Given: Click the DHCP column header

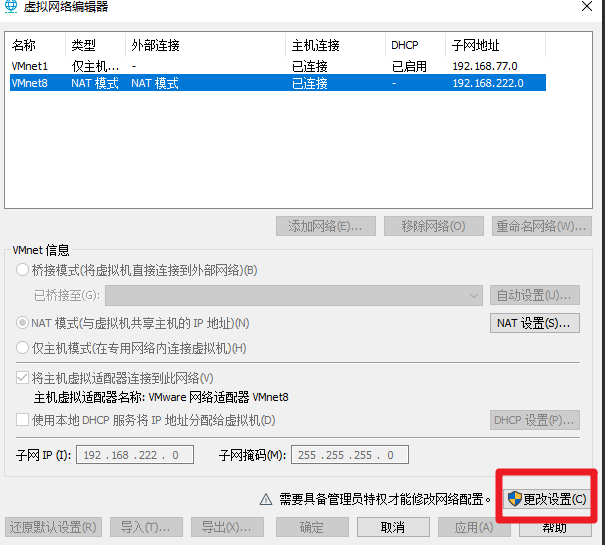Looking at the screenshot, I should pyautogui.click(x=416, y=45).
